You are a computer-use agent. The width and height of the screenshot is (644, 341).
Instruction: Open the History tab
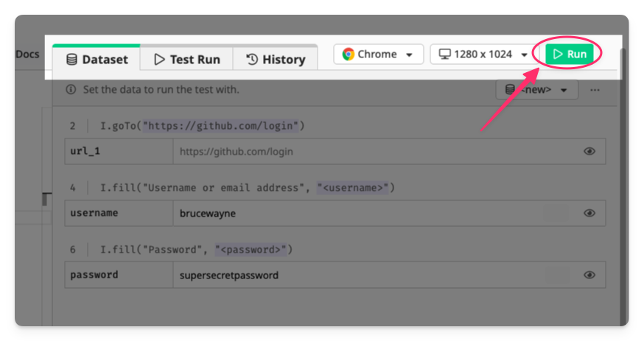pyautogui.click(x=276, y=59)
